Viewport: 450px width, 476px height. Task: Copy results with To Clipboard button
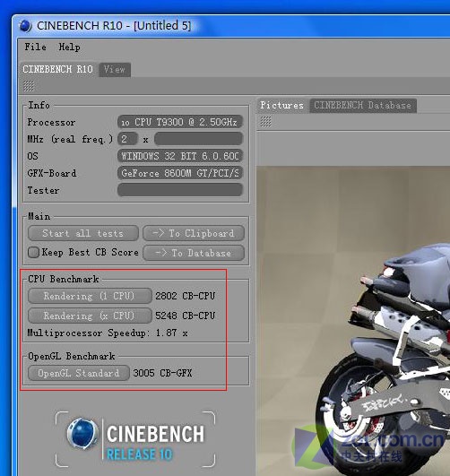(x=194, y=233)
